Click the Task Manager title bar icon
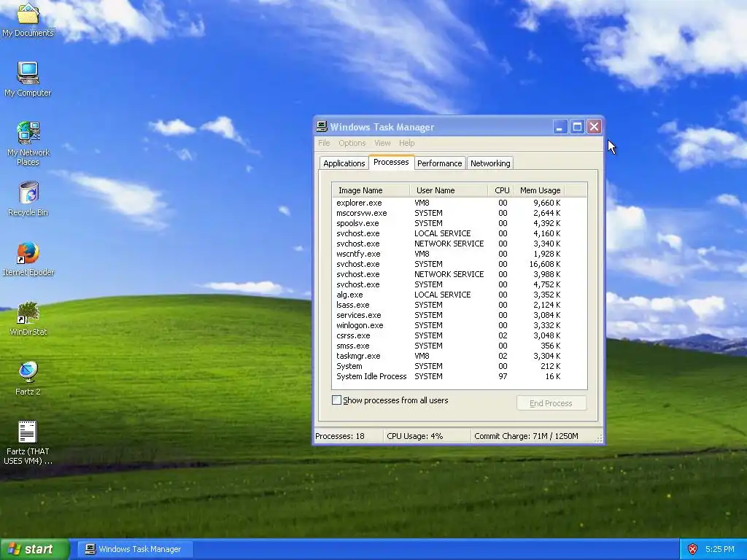This screenshot has height=560, width=747. (x=322, y=127)
